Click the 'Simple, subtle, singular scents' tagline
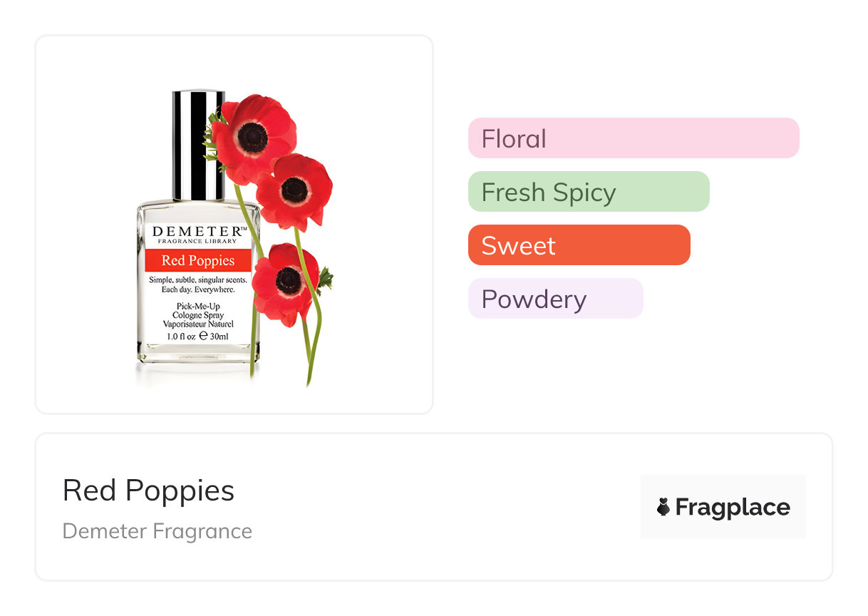Viewport: 868px width, 616px height. click(197, 279)
